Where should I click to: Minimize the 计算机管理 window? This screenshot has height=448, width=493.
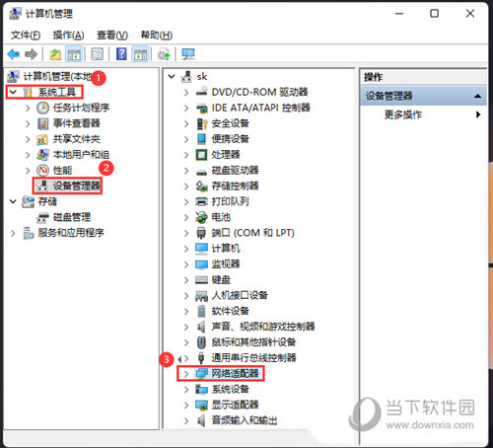point(399,14)
